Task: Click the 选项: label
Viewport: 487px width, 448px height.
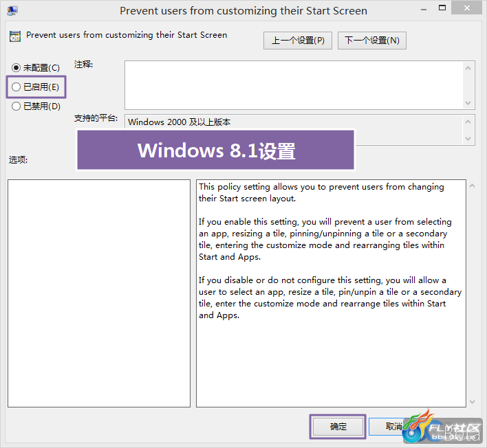Action: click(x=18, y=160)
